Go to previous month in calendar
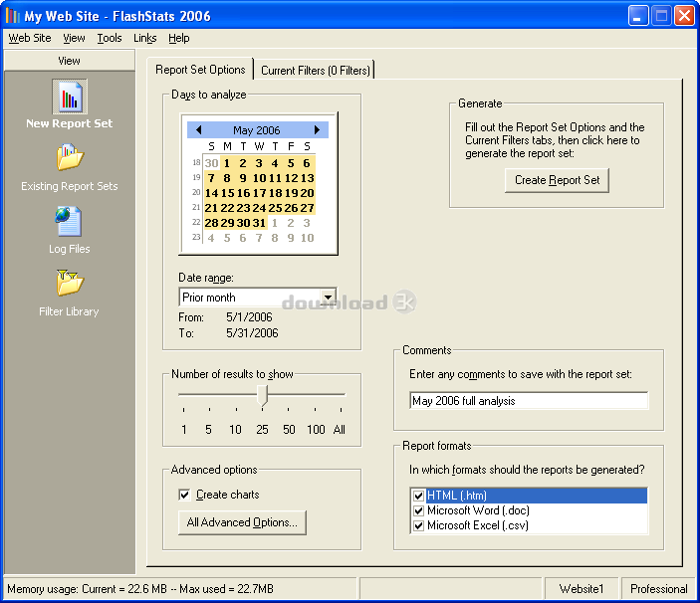This screenshot has width=700, height=603. [198, 130]
